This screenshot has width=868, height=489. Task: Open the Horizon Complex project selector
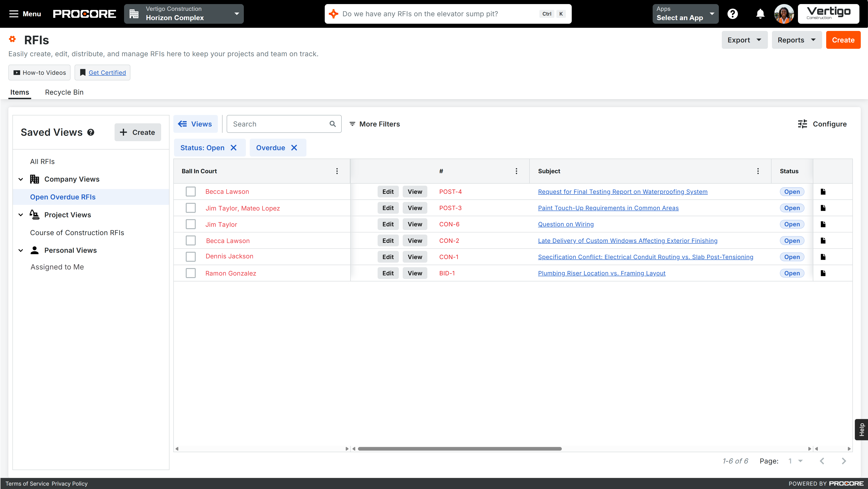coord(184,14)
